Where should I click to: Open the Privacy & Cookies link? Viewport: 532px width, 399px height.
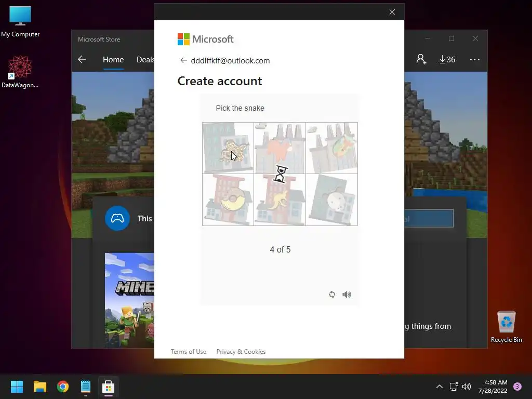click(x=241, y=352)
